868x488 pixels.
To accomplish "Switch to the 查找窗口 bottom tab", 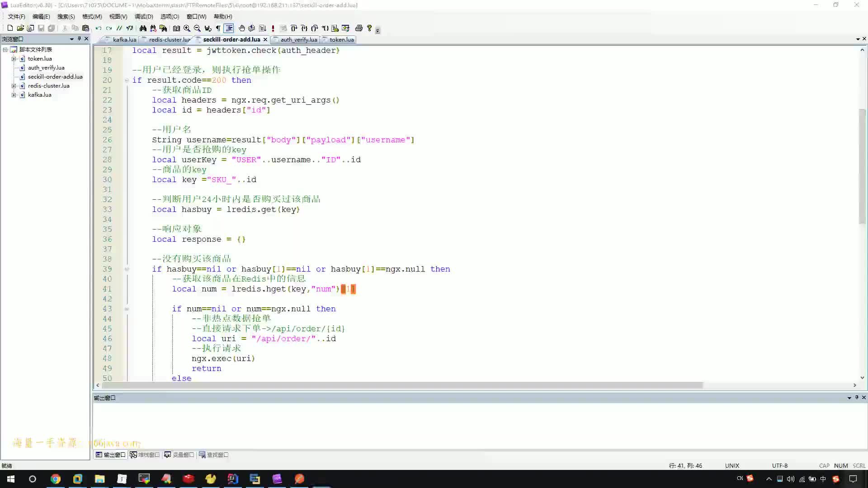I will 213,455.
